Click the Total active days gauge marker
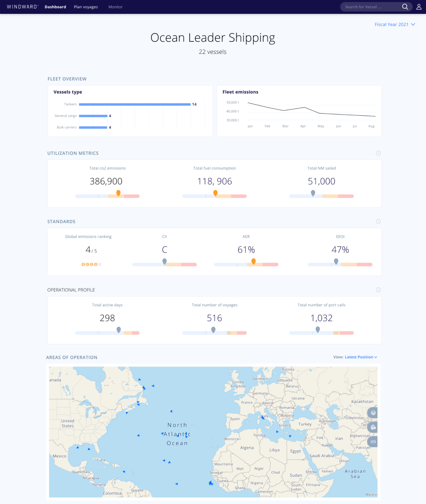The height and width of the screenshot is (504, 426). click(x=119, y=330)
